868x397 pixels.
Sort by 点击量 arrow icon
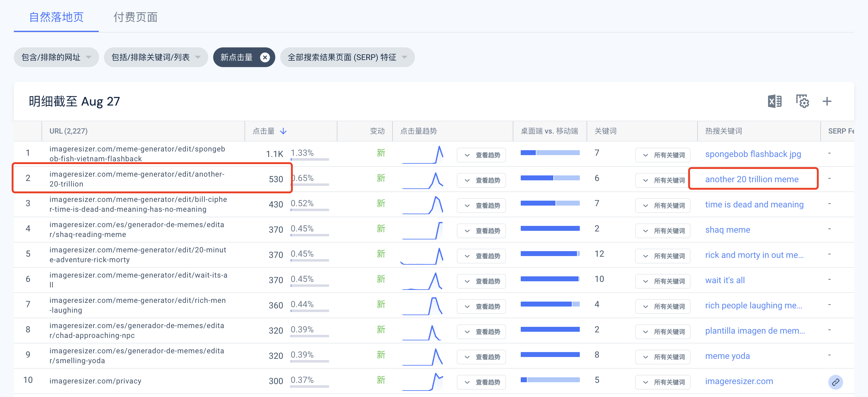(283, 131)
